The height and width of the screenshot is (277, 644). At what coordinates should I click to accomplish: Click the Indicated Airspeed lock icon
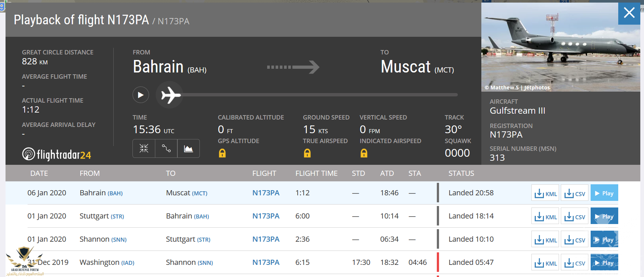[x=364, y=153]
